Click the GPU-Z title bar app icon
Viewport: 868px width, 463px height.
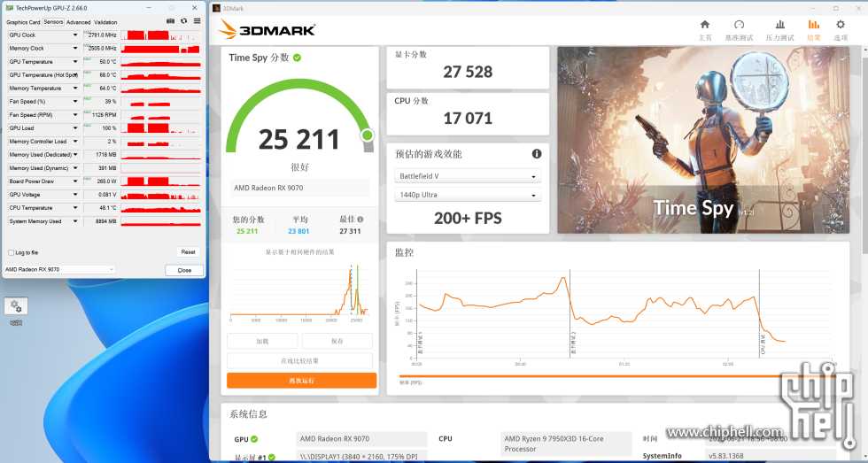[10, 8]
